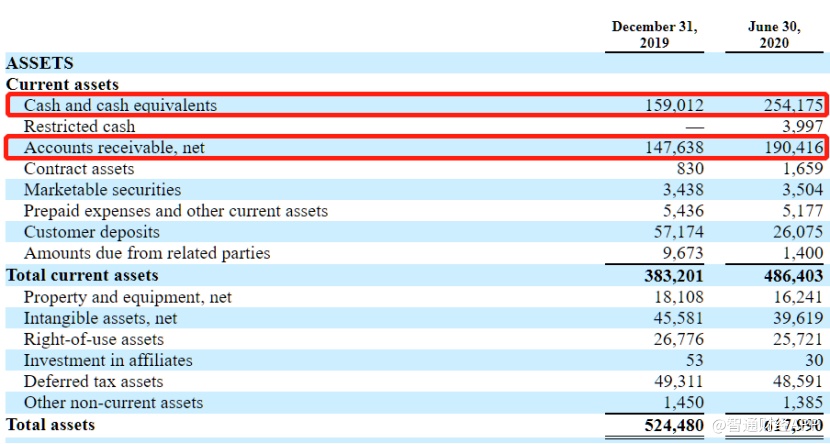Click the investment in affiliates value 53
Screen dimensions: 830x444
pyautogui.click(x=695, y=361)
